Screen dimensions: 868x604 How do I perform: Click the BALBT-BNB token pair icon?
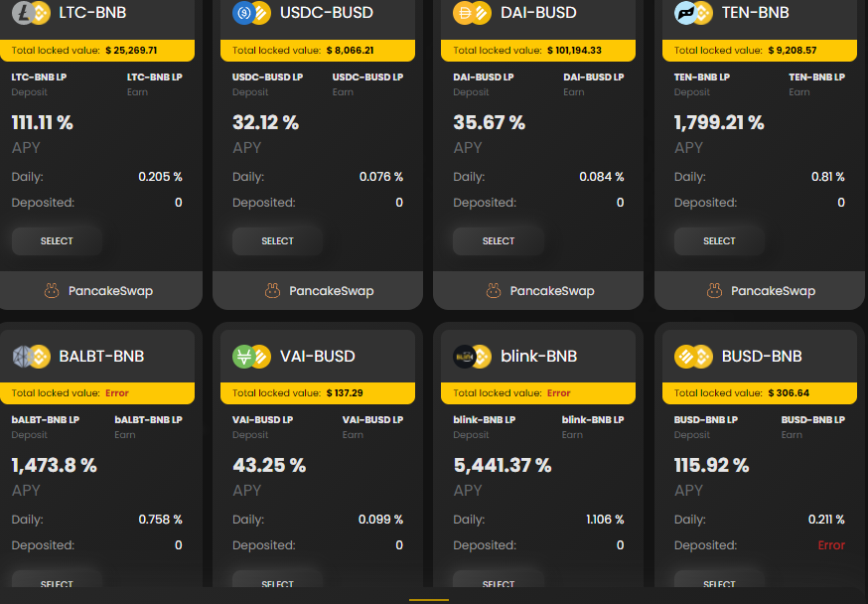pyautogui.click(x=31, y=357)
